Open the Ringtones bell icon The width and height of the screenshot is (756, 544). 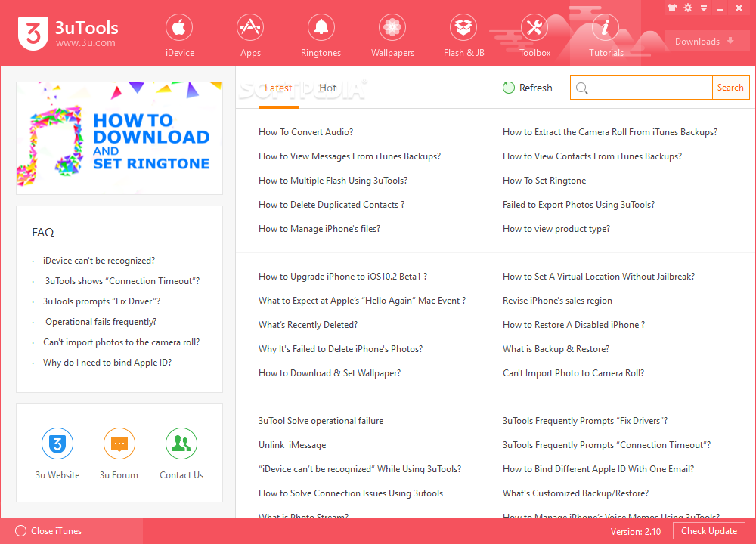(321, 27)
